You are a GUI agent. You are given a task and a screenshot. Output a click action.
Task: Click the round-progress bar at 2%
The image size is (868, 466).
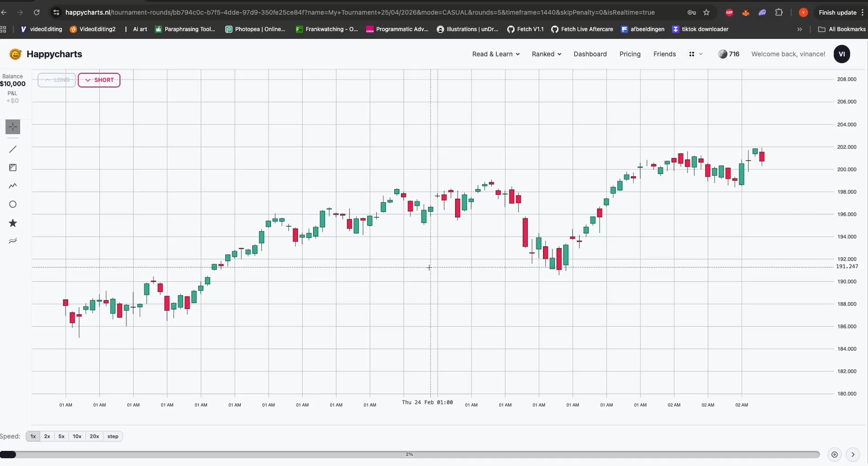pos(409,455)
